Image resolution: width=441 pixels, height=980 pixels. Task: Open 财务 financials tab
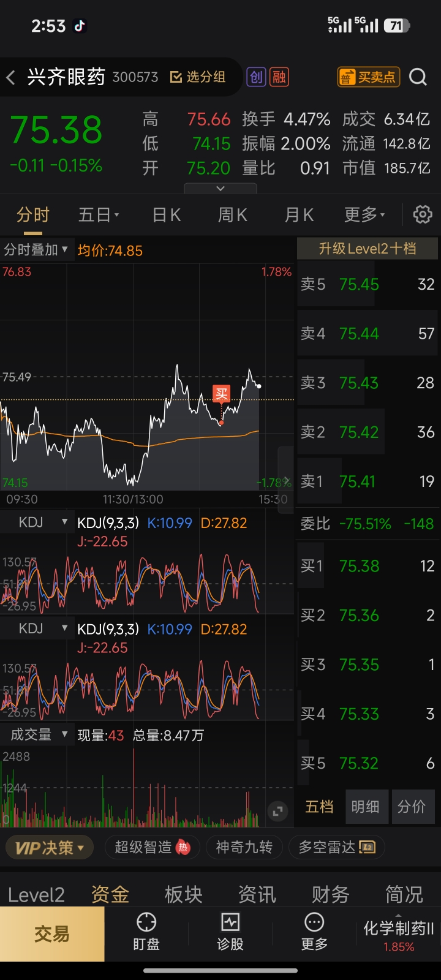coord(331,895)
